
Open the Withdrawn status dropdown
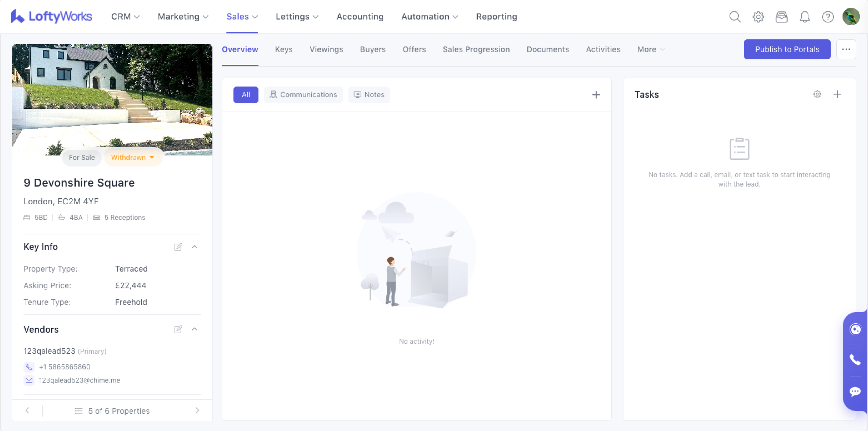coord(133,157)
